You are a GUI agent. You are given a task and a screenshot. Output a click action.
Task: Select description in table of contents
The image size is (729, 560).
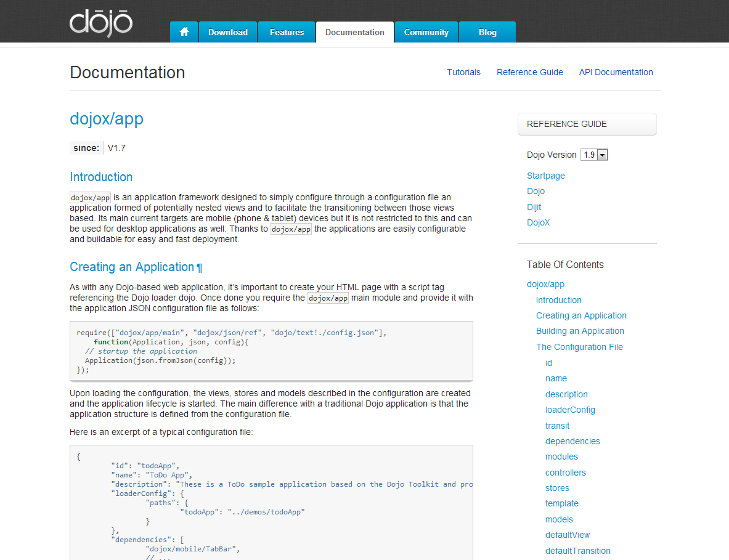click(x=566, y=394)
